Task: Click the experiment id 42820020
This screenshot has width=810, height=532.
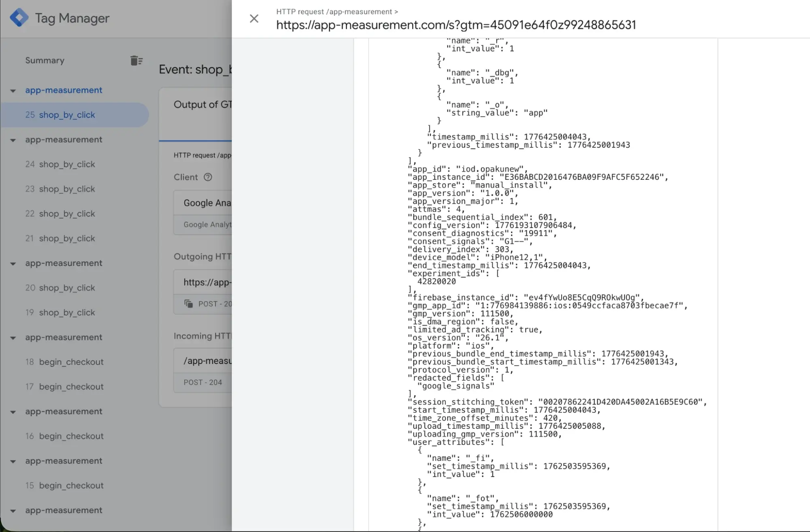Action: coord(436,281)
